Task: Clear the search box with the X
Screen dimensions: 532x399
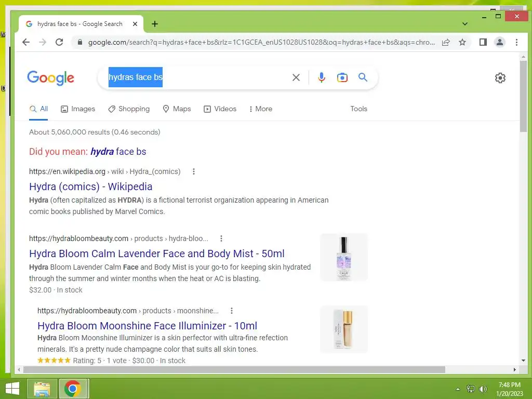Action: (296, 77)
